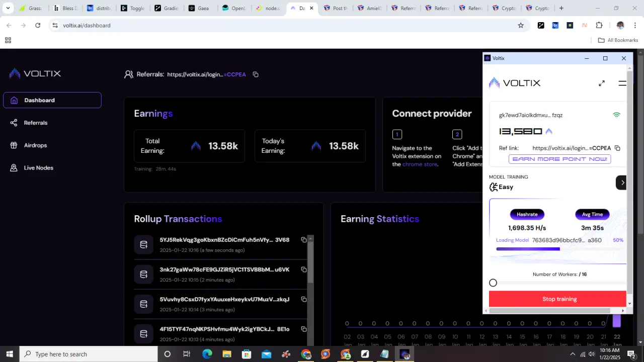Viewport: 644px width, 362px height.
Task: Click database icon for transaction u6VK
Action: pos(143,275)
